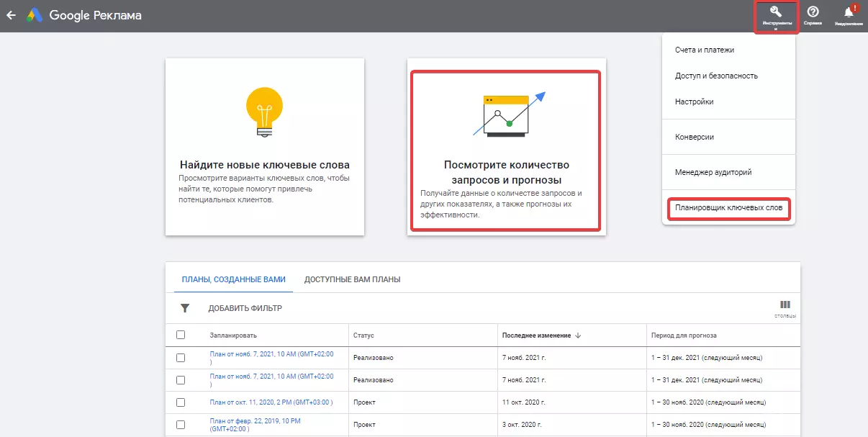
Task: Check the февр. 22, 2019 plan row
Action: (x=181, y=424)
